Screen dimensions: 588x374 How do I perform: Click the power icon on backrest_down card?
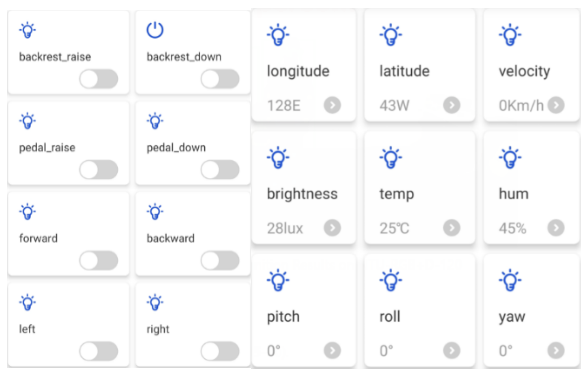pyautogui.click(x=155, y=30)
